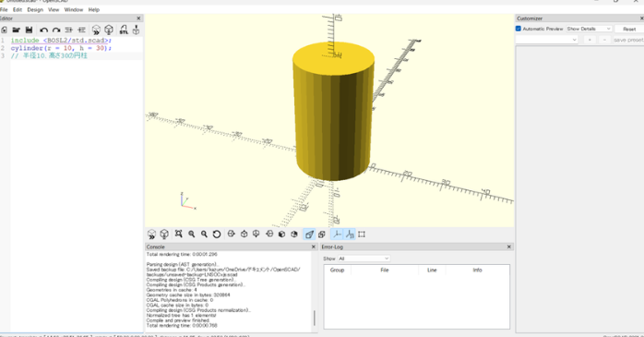644x337 pixels.
Task: Open the File menu
Action: [x=4, y=9]
